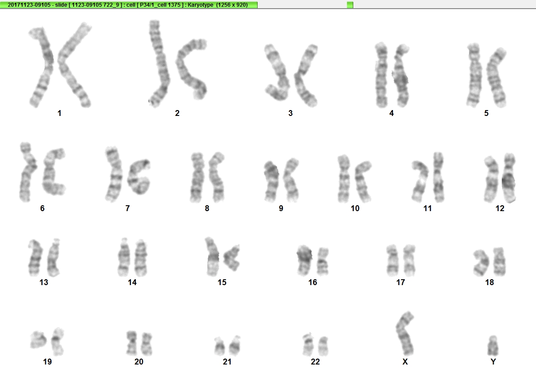
Task: Select the chromosome 9 pair
Action: 282,180
